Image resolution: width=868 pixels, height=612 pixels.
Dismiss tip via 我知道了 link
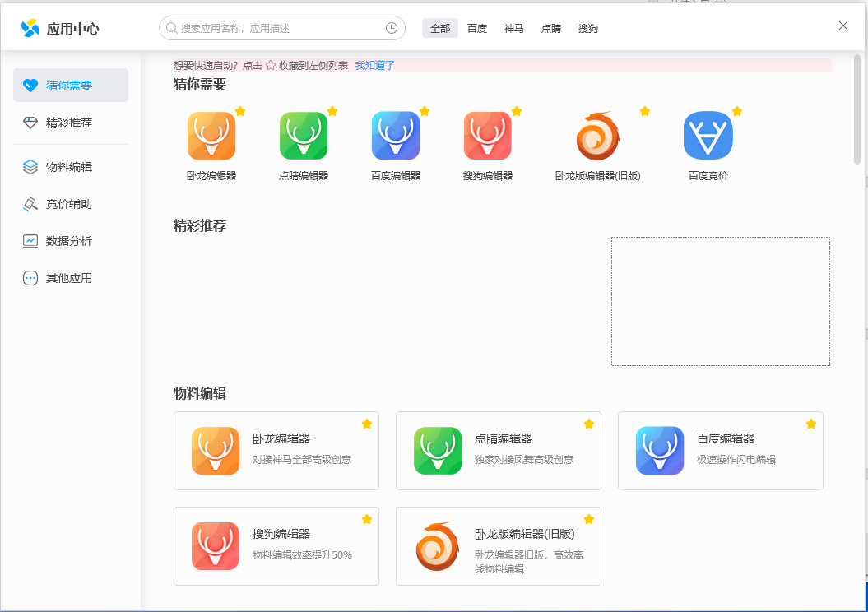(375, 65)
